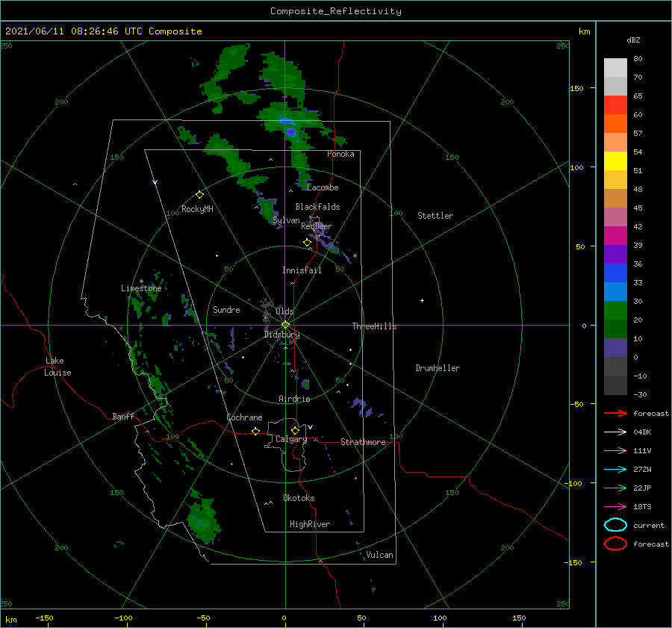Click the red 65 dBZ color swatch
Screen dimensions: 672x628
pos(615,105)
